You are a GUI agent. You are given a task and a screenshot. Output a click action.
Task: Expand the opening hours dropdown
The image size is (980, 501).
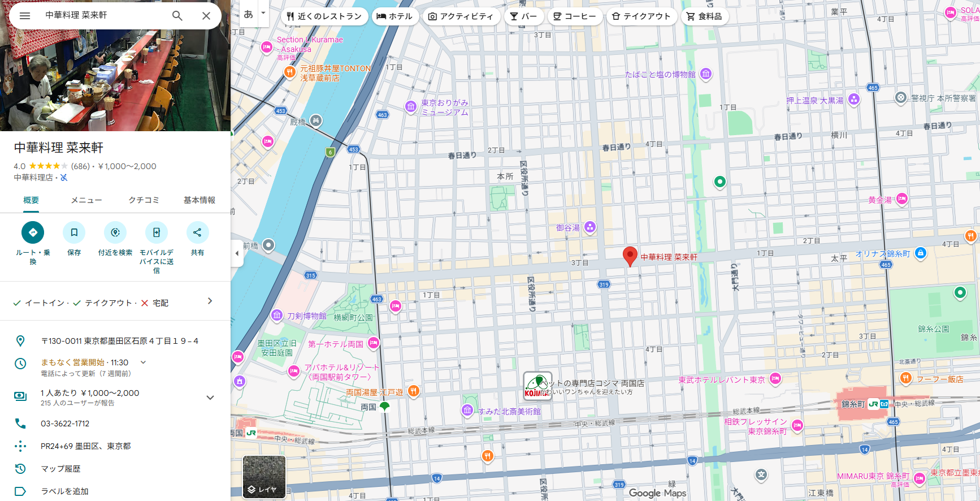pyautogui.click(x=144, y=362)
